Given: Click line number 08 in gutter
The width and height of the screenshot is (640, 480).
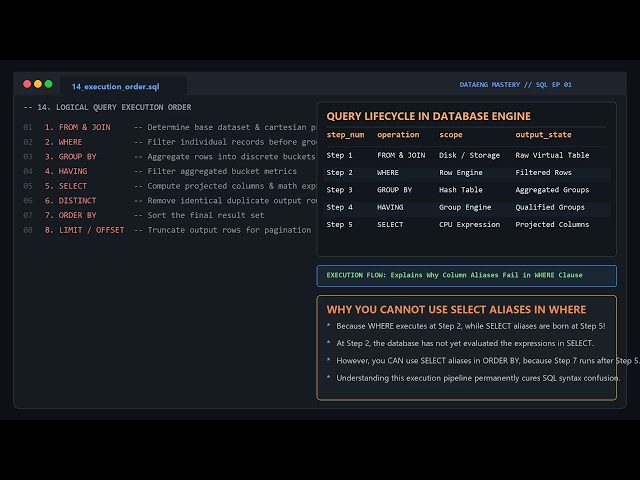Looking at the screenshot, I should [x=28, y=230].
